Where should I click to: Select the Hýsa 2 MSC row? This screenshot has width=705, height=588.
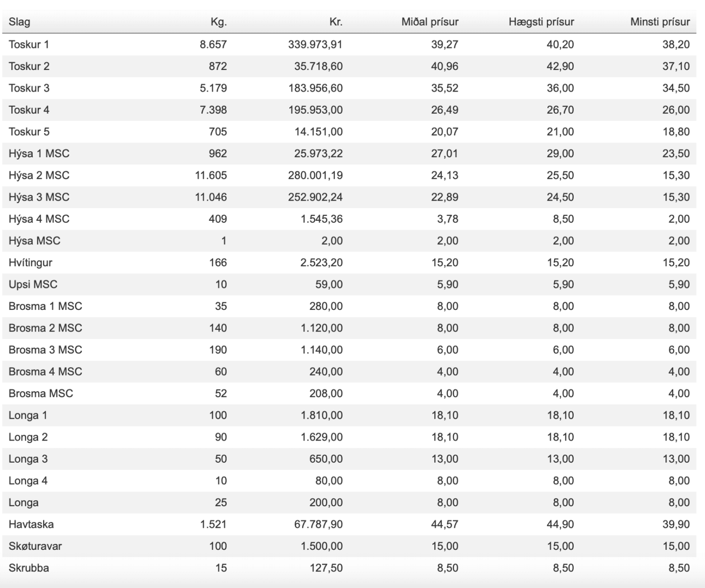tap(349, 175)
